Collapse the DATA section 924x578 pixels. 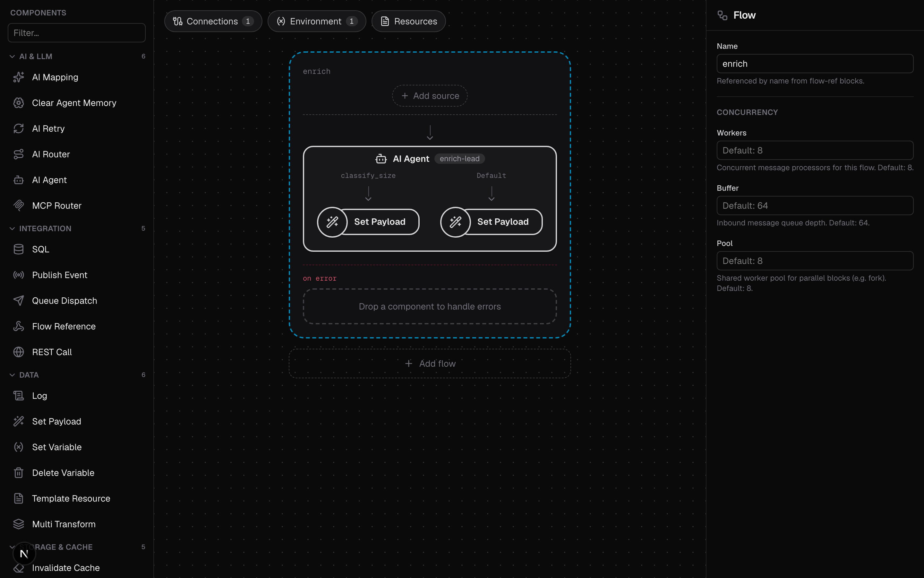click(x=12, y=375)
